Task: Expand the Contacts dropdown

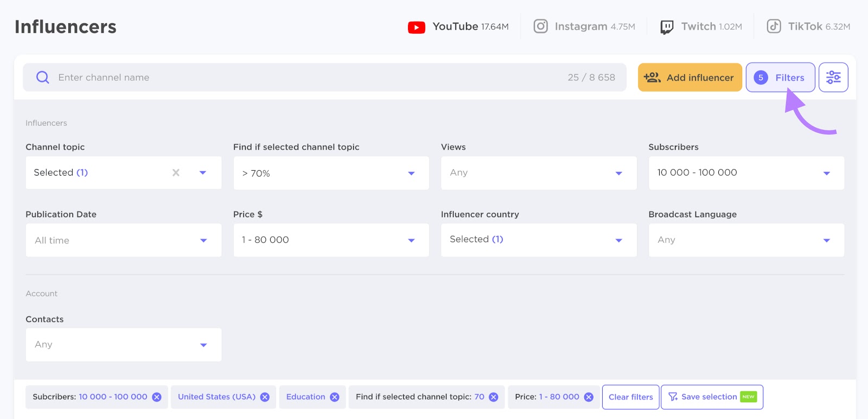Action: (123, 345)
